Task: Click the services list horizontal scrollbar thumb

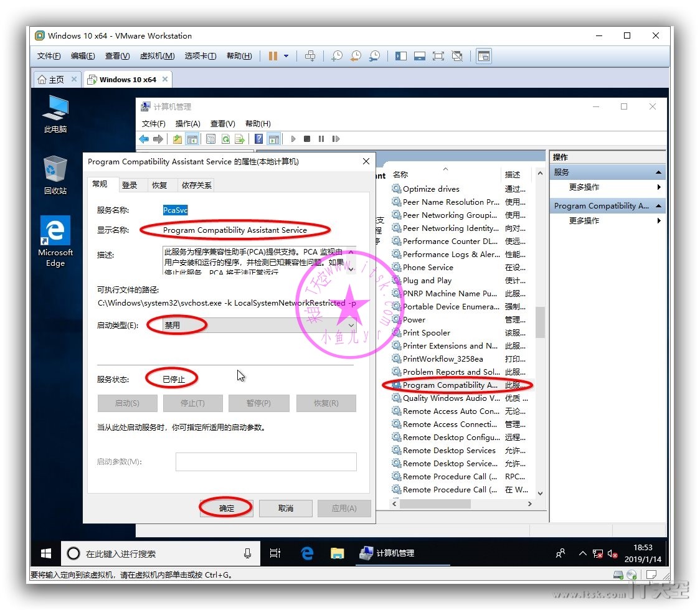Action: pos(435,504)
